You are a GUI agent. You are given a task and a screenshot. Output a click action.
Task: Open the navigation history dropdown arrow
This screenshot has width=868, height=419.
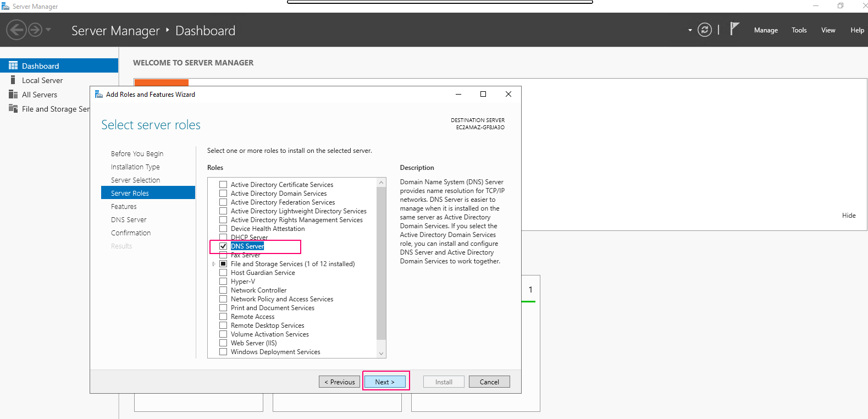[x=48, y=30]
